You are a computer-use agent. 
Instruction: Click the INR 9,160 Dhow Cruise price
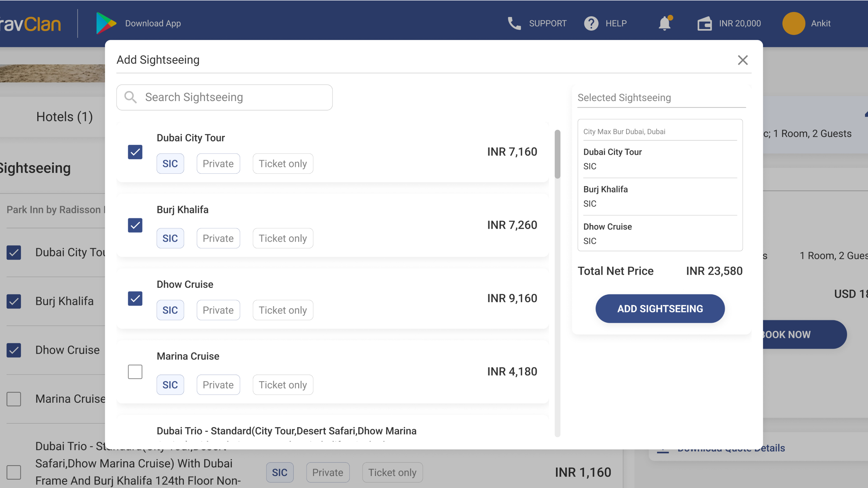click(x=512, y=298)
